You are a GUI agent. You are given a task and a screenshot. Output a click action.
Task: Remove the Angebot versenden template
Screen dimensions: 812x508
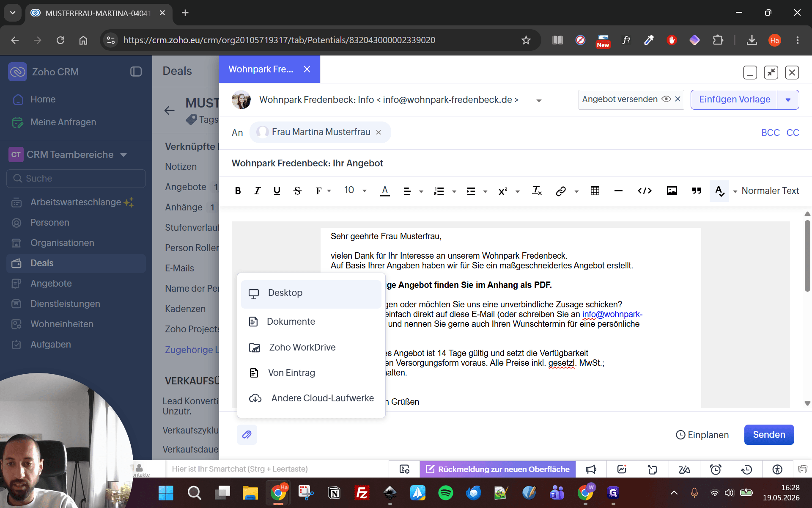(x=678, y=99)
